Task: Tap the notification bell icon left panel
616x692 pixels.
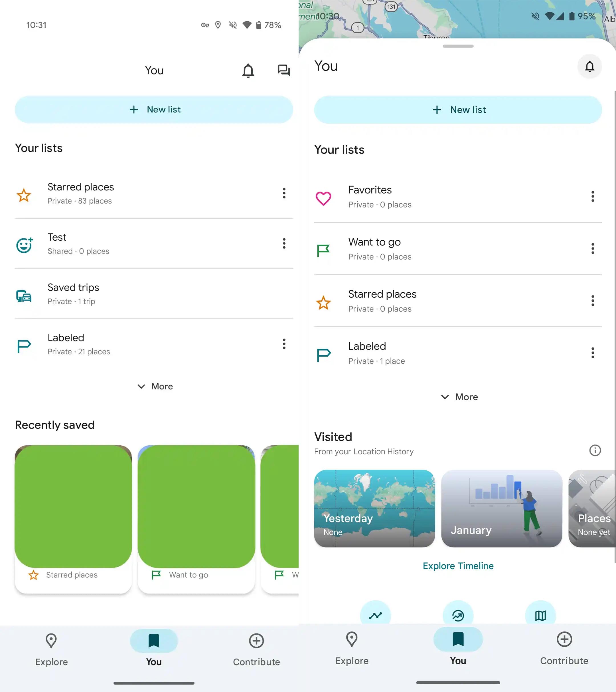Action: (x=249, y=70)
